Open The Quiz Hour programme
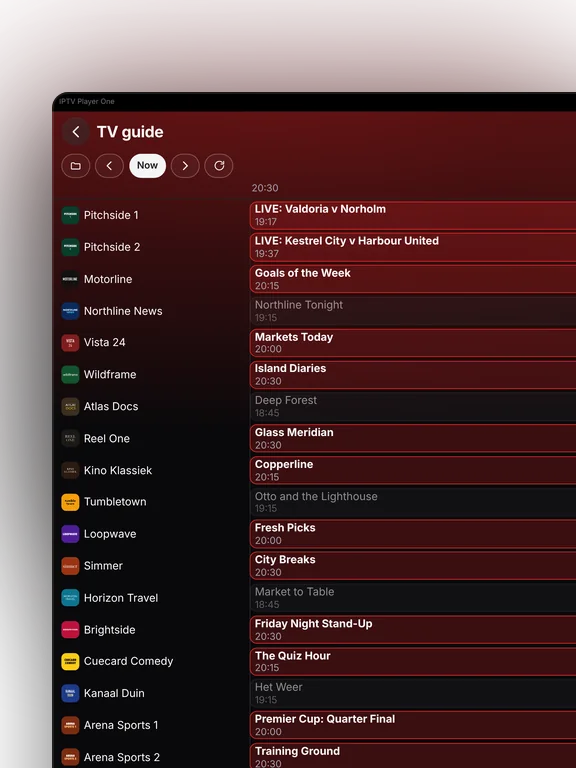576x768 pixels. click(413, 661)
